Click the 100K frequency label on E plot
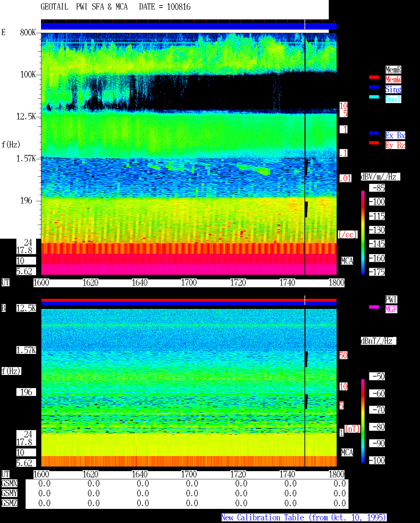 28,75
